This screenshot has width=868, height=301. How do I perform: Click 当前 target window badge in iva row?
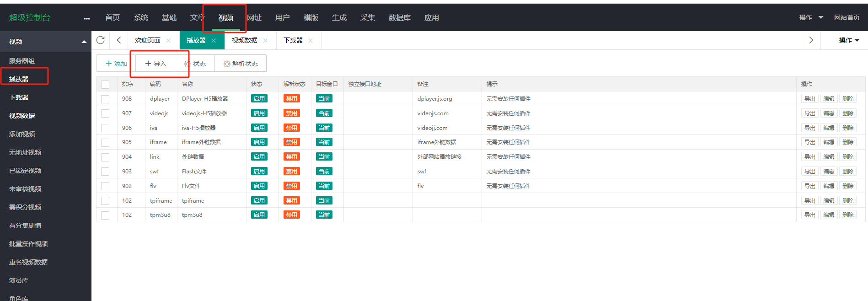click(324, 128)
